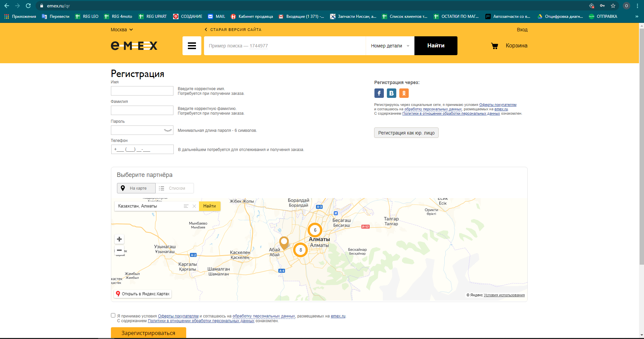Select the single partner pin near Абай

pos(284,242)
